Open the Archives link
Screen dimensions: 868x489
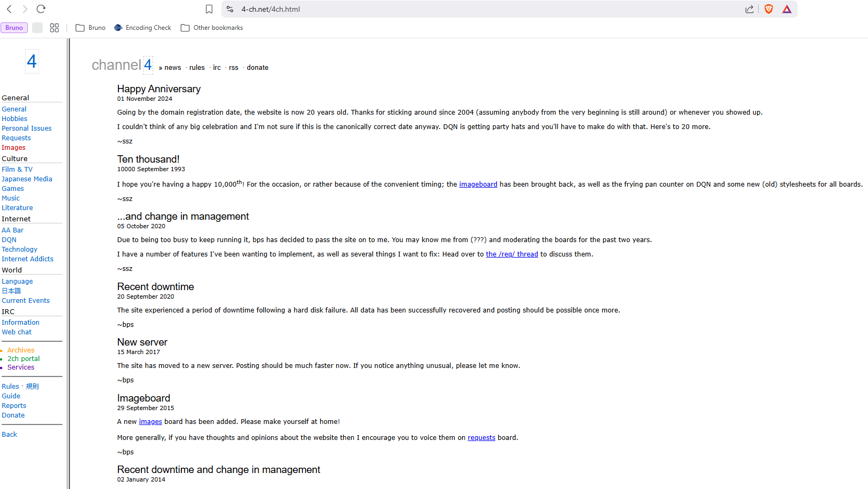click(x=21, y=350)
